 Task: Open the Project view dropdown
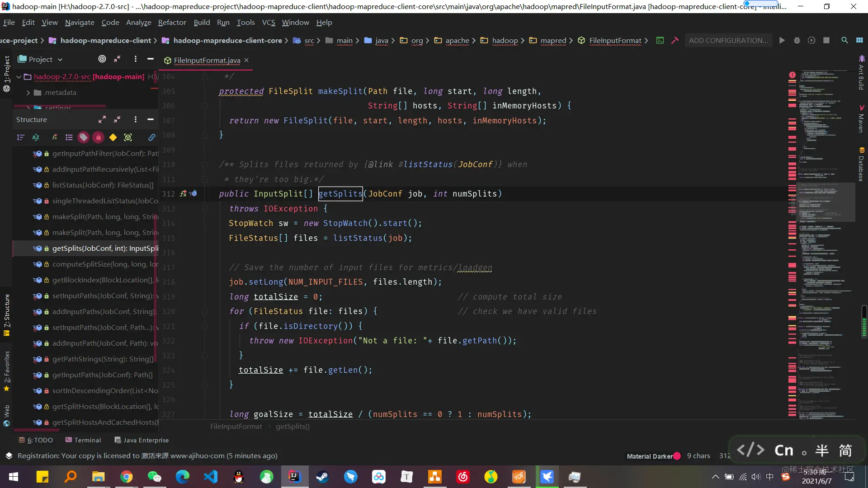(x=40, y=59)
